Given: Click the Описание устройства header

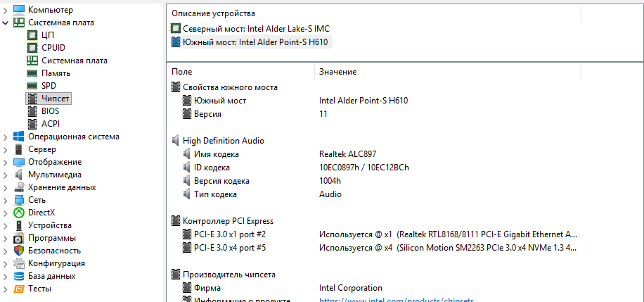Looking at the screenshot, I should coord(213,13).
